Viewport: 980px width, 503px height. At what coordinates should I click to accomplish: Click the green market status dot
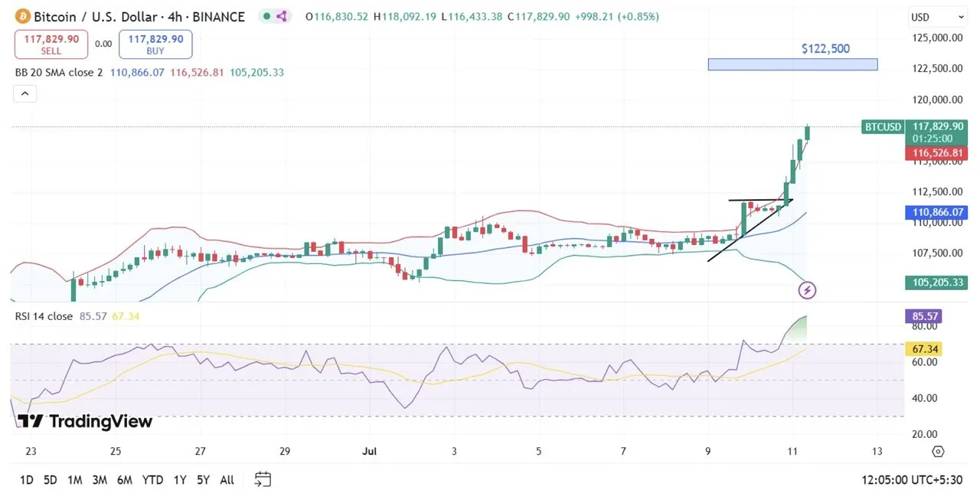point(266,16)
